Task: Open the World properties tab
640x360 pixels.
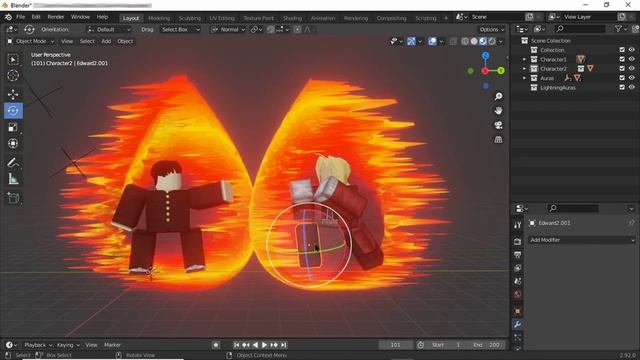Action: coord(518,294)
